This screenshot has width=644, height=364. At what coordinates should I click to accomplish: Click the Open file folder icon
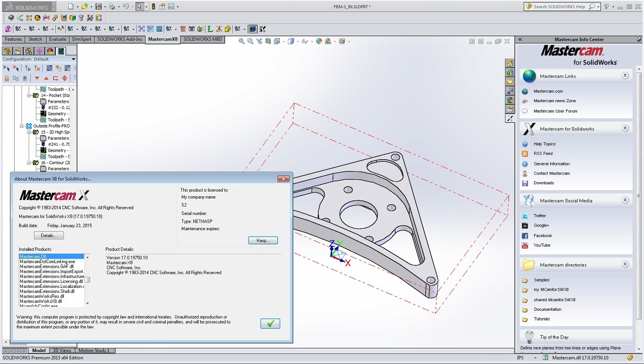pos(84,6)
